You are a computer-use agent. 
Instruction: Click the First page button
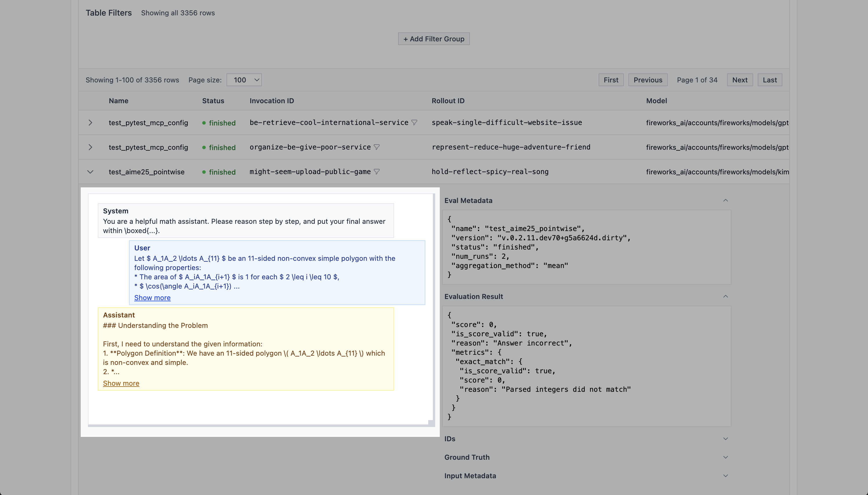coord(611,80)
